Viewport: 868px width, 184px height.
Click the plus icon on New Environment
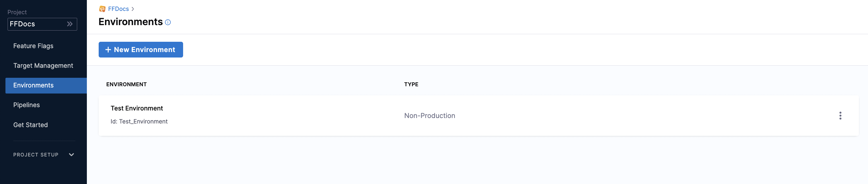click(x=108, y=50)
